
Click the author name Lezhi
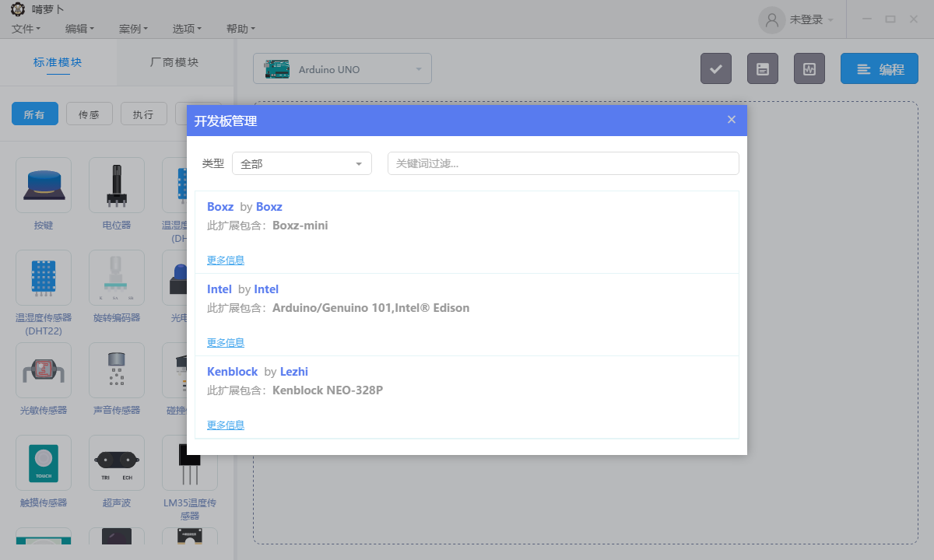[x=294, y=372]
